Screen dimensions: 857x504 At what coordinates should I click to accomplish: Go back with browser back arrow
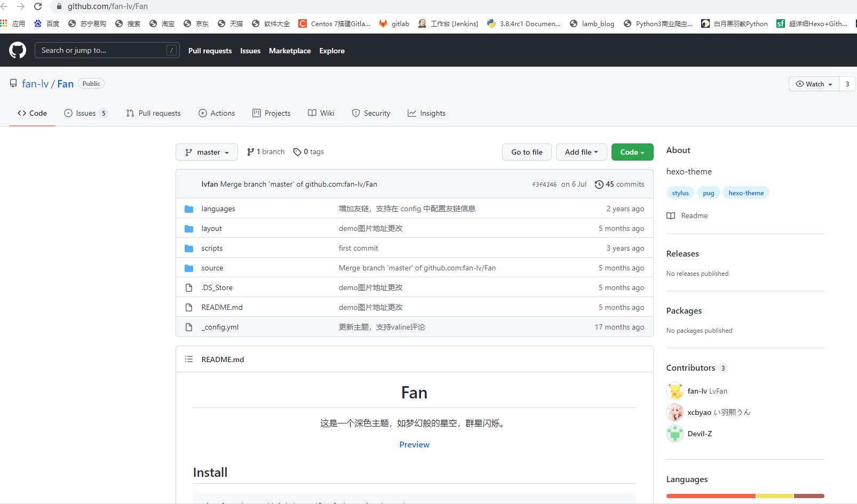(4, 6)
